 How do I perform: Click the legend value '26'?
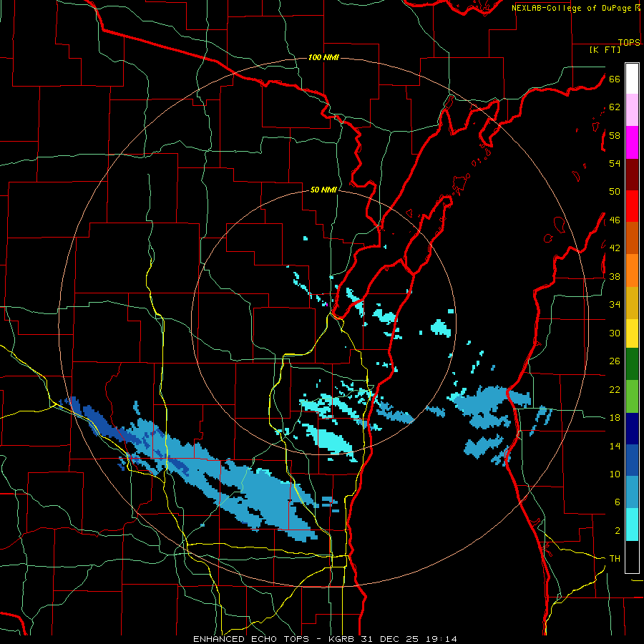(x=615, y=361)
